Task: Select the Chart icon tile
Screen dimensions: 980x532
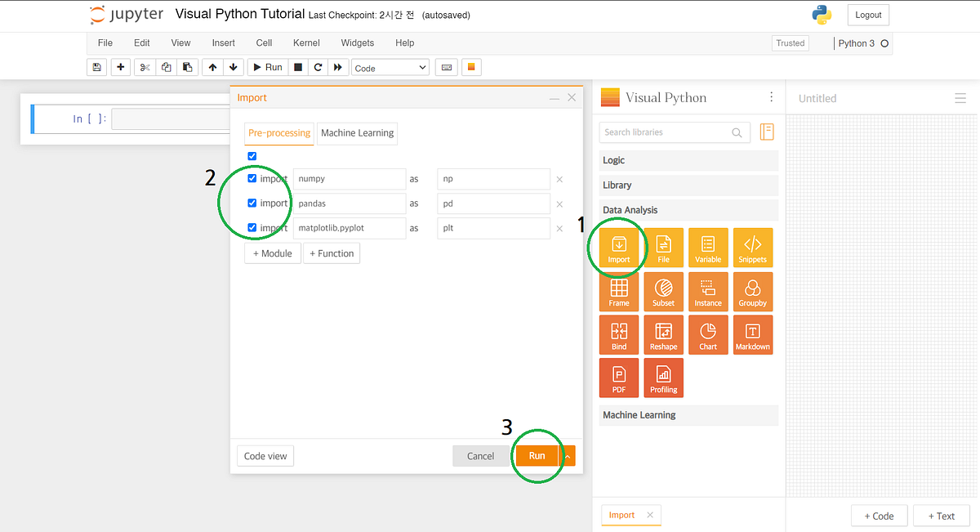Action: [708, 336]
